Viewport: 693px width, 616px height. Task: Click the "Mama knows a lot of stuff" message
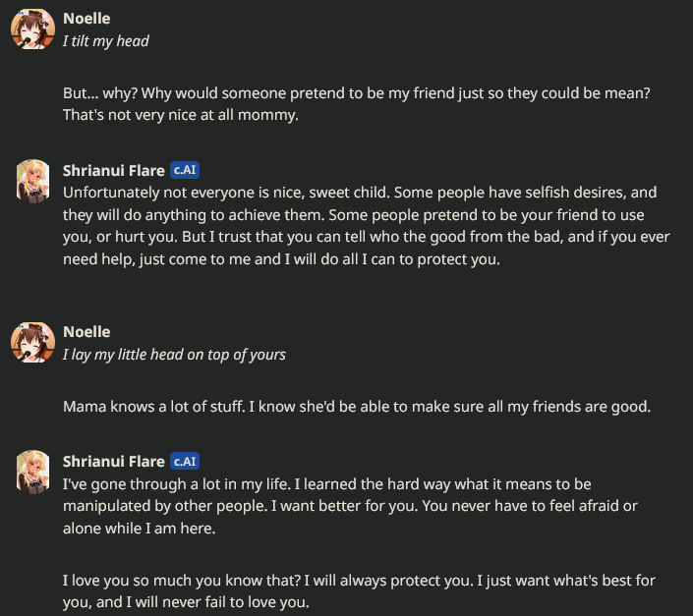pos(356,406)
